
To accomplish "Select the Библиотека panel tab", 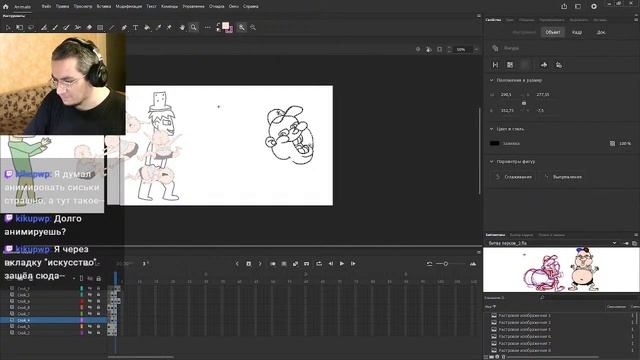I will tap(495, 235).
